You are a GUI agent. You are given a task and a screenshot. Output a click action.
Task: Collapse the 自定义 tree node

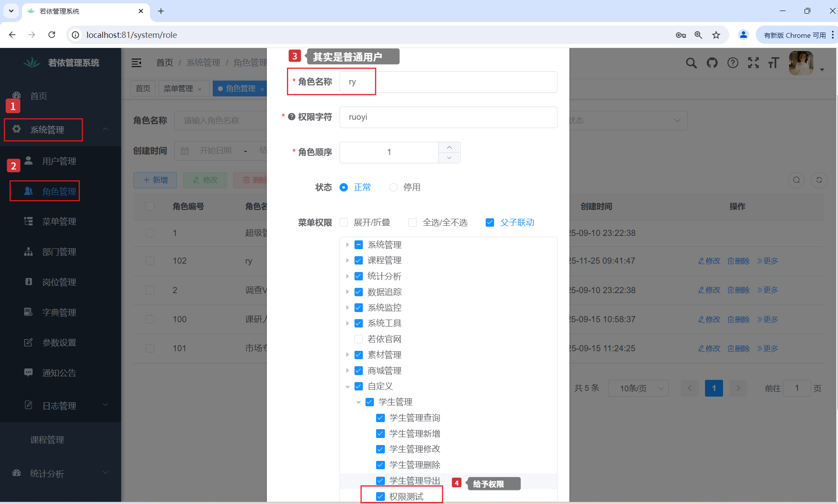click(x=347, y=386)
